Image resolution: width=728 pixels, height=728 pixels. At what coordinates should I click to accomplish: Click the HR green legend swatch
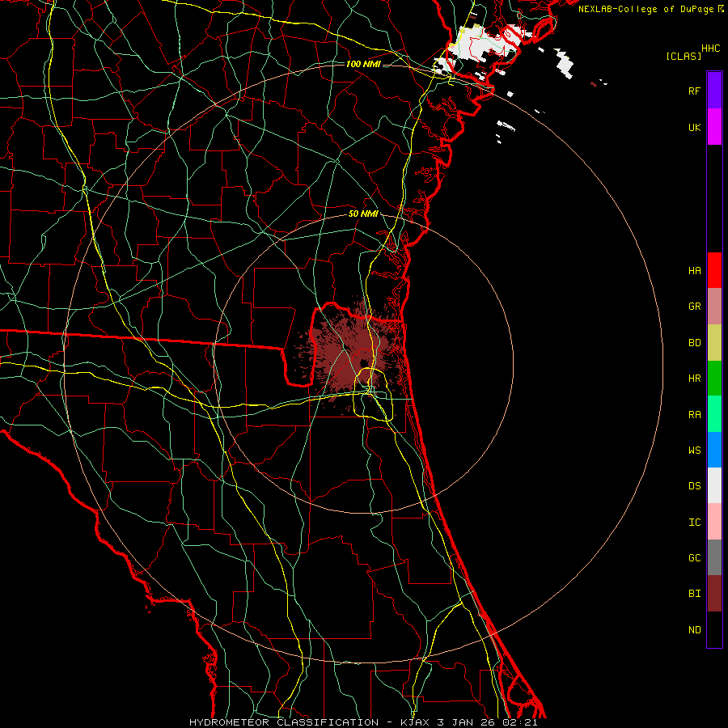point(714,379)
